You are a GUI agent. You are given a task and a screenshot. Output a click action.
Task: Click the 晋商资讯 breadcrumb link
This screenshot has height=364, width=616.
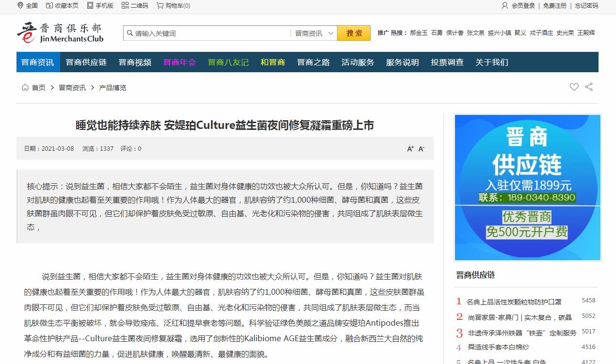click(72, 88)
